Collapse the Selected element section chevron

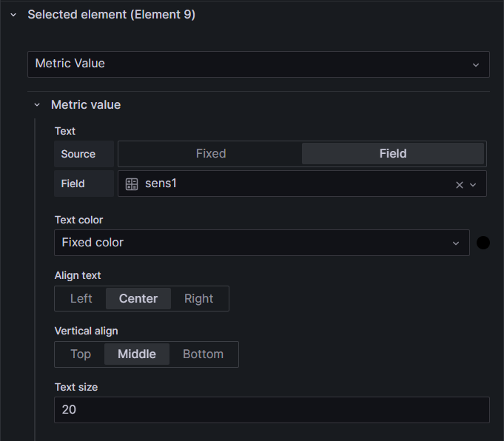[13, 15]
